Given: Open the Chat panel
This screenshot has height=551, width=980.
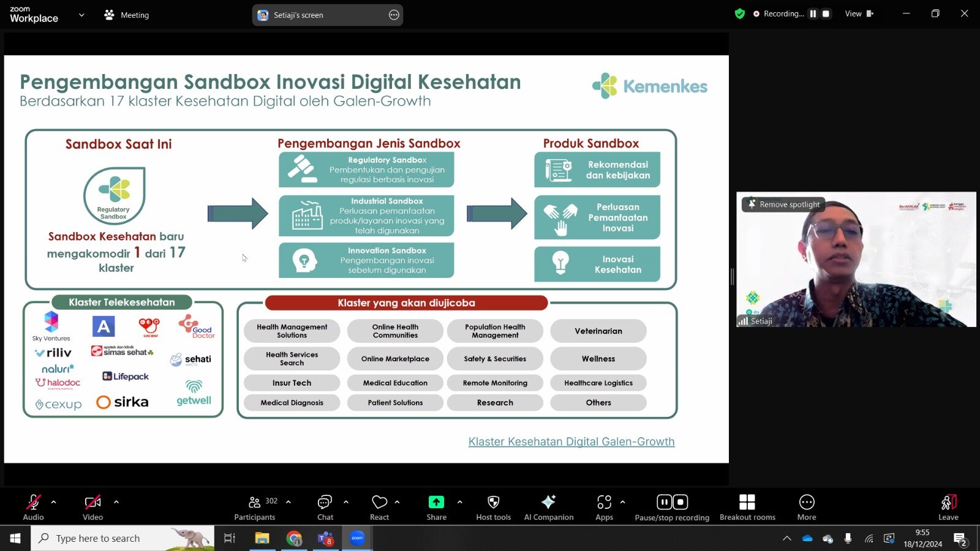Looking at the screenshot, I should click(x=325, y=508).
